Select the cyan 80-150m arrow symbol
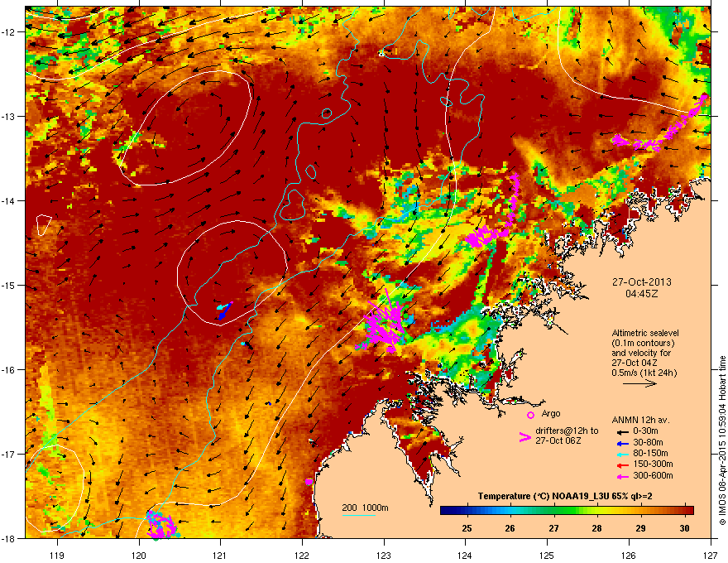This screenshot has height=563, width=728. [x=622, y=454]
